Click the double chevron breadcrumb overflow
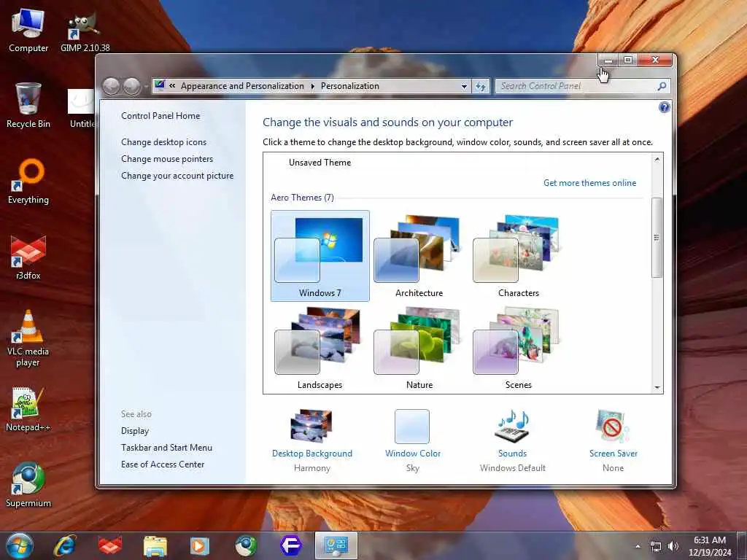The width and height of the screenshot is (747, 560). coord(172,86)
